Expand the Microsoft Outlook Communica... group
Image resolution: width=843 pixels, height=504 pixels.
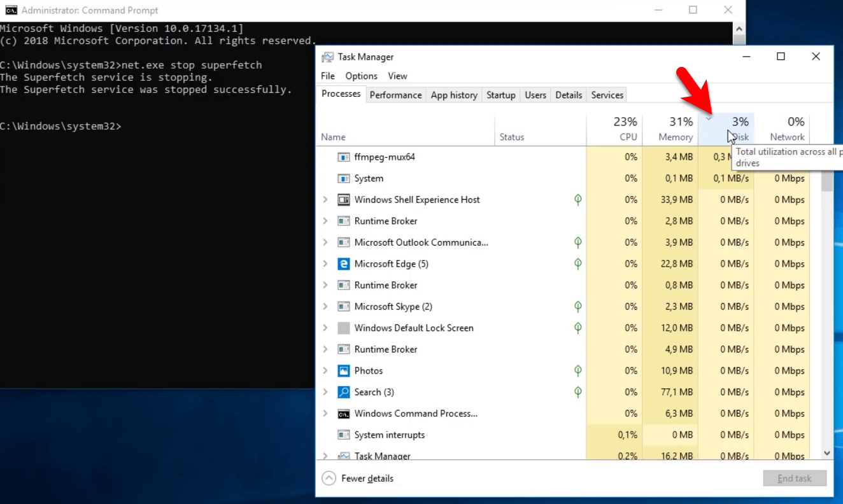[x=325, y=242]
